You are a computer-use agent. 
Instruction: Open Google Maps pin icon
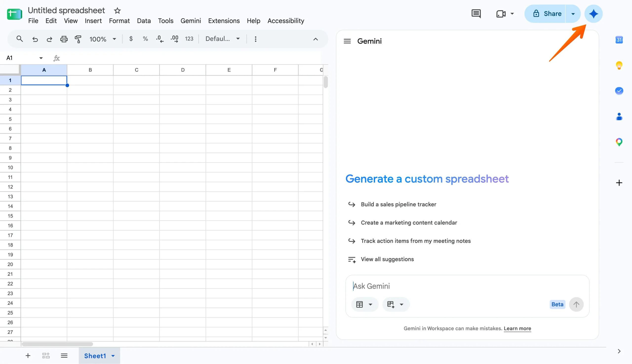[x=619, y=142]
